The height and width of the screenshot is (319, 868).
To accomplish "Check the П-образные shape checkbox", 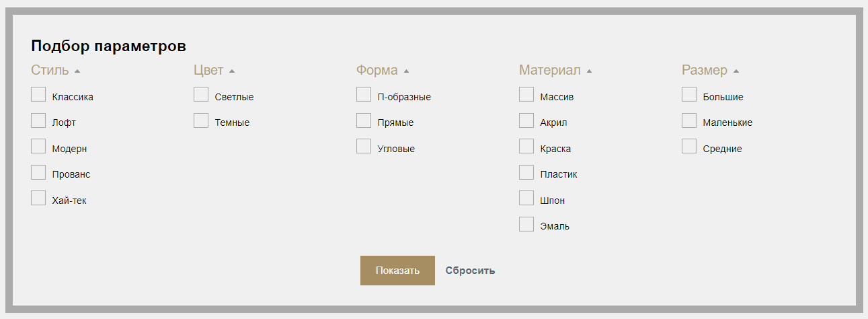I will [364, 95].
